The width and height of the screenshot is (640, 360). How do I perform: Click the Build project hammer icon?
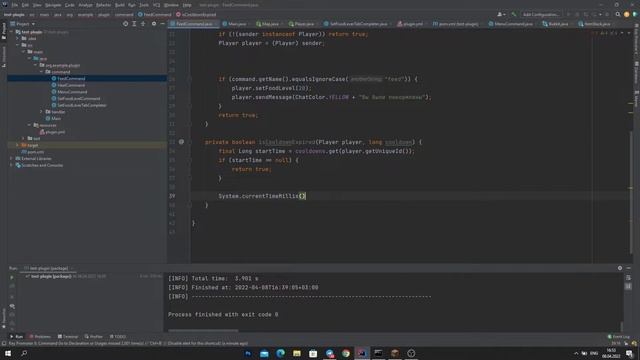(513, 14)
